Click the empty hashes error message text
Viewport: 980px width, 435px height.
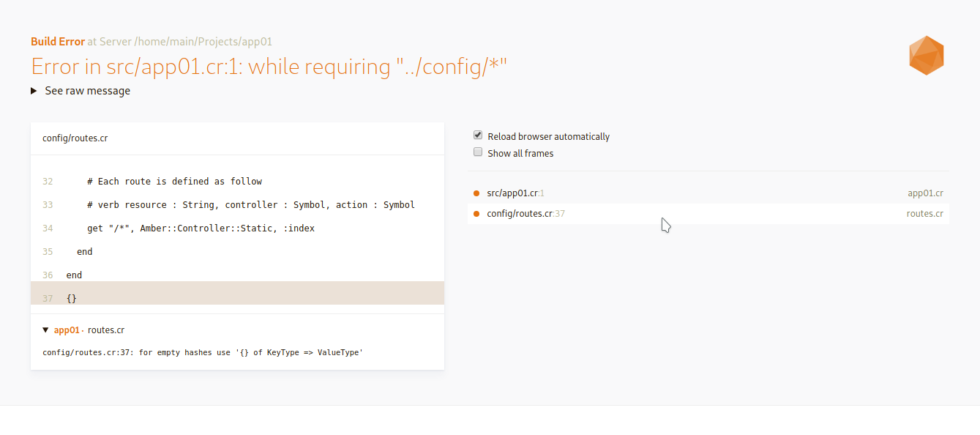tap(203, 353)
